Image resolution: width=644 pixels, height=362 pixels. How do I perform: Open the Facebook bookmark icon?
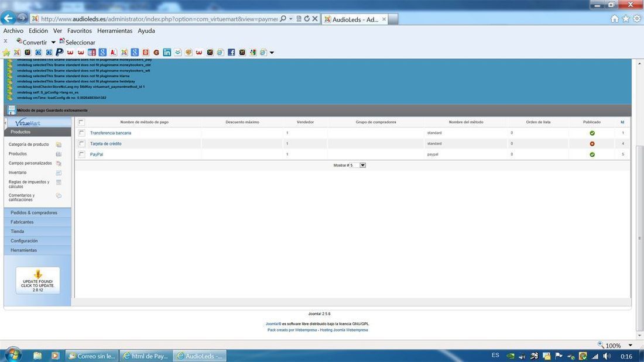point(231,52)
